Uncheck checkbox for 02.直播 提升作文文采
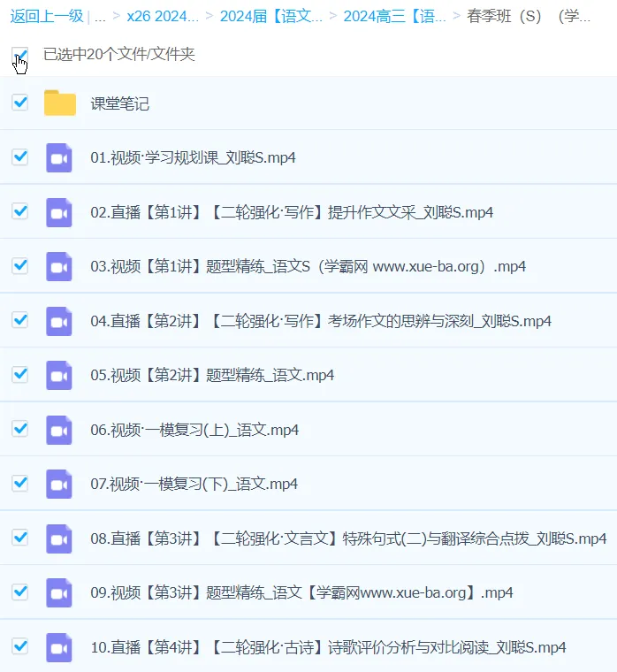The height and width of the screenshot is (672, 617). pyautogui.click(x=20, y=211)
